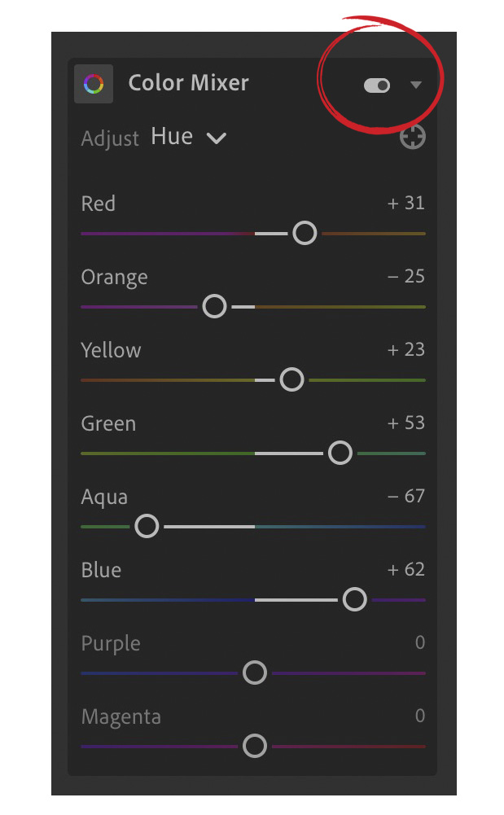Select the targeted adjustment tool icon
Screen dimensions: 504x815
click(x=413, y=137)
